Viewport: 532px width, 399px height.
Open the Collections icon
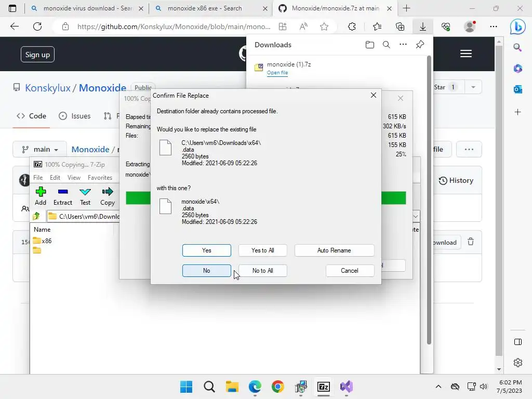pos(400,26)
